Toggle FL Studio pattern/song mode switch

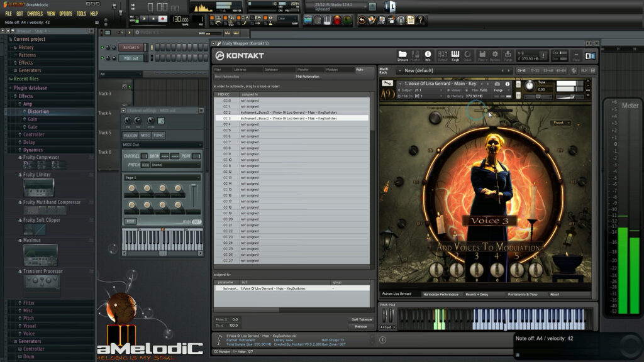(x=137, y=19)
